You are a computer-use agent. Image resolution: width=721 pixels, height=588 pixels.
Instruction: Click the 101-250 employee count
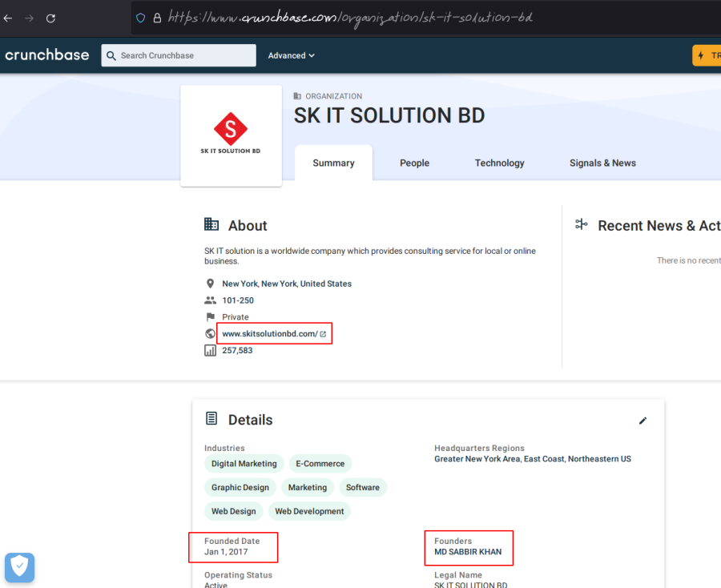[238, 300]
